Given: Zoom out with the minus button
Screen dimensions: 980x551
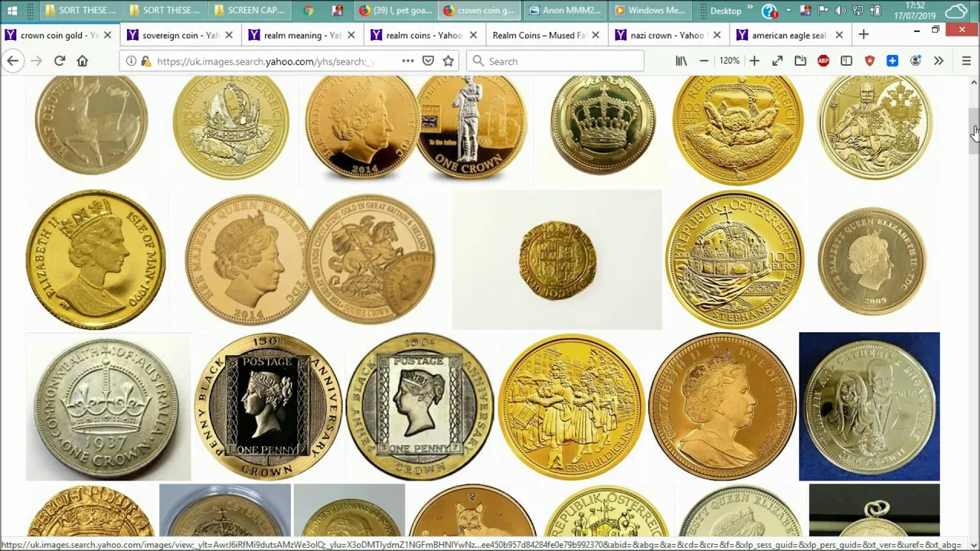Looking at the screenshot, I should [x=704, y=61].
